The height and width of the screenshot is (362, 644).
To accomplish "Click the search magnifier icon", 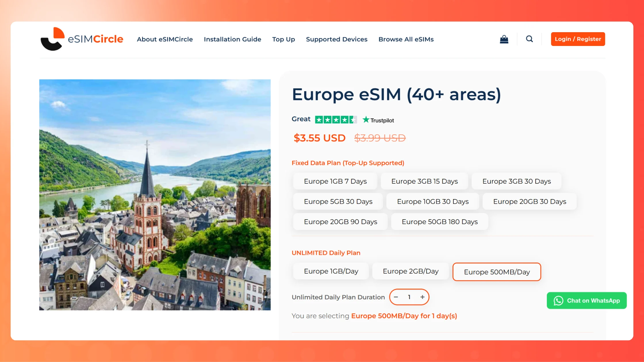I will pyautogui.click(x=529, y=39).
